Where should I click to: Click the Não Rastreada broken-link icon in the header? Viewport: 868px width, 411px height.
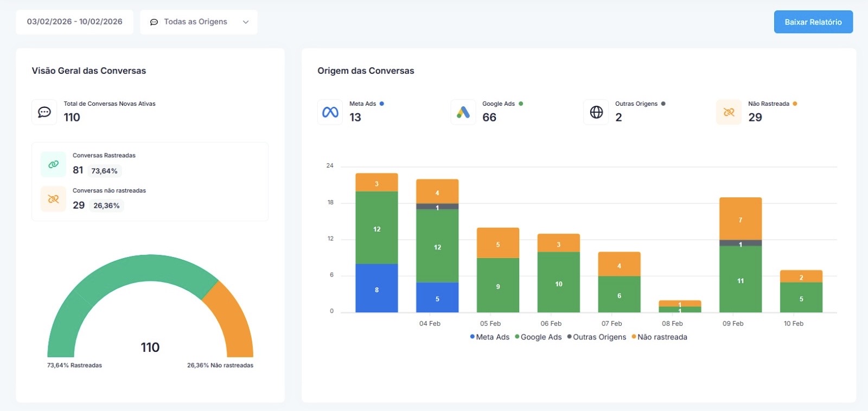coord(729,112)
